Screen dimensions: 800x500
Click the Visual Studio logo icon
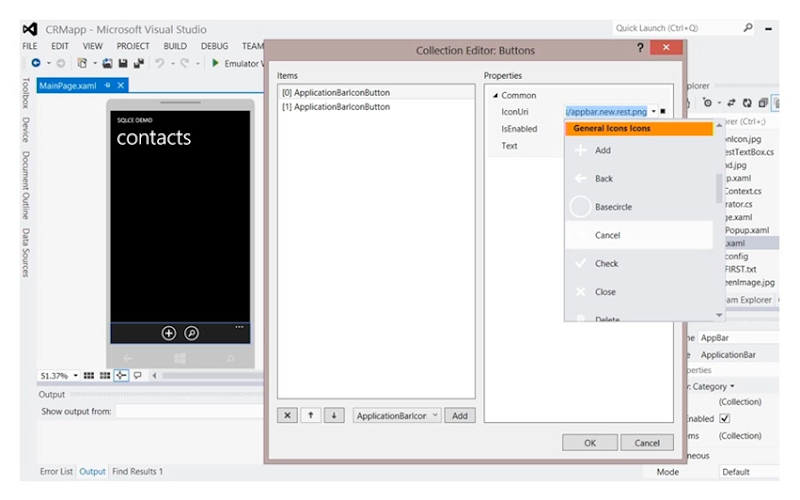coord(30,29)
